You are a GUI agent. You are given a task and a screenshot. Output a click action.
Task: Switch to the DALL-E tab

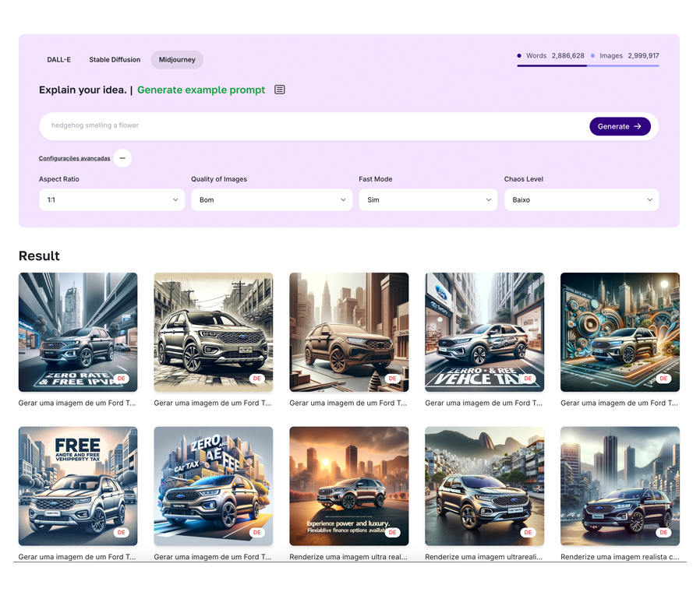click(58, 60)
